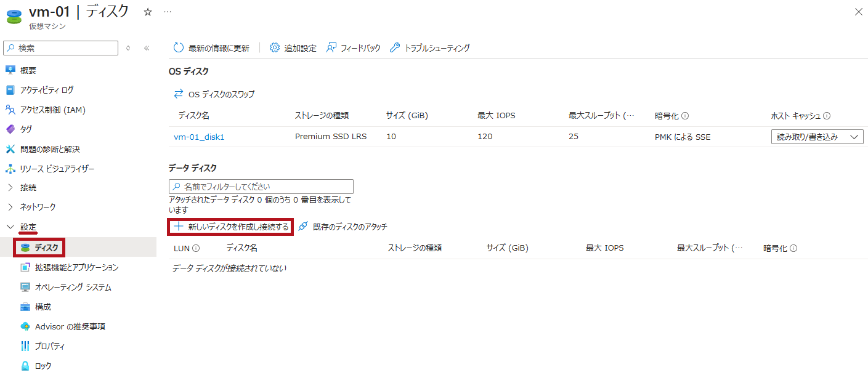
Task: Click 既存のディスクのアタッチ button
Action: [343, 227]
